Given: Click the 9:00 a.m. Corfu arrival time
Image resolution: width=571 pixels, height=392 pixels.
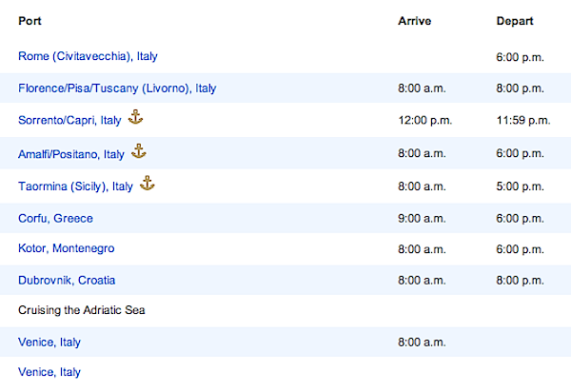Looking at the screenshot, I should pyautogui.click(x=422, y=219).
